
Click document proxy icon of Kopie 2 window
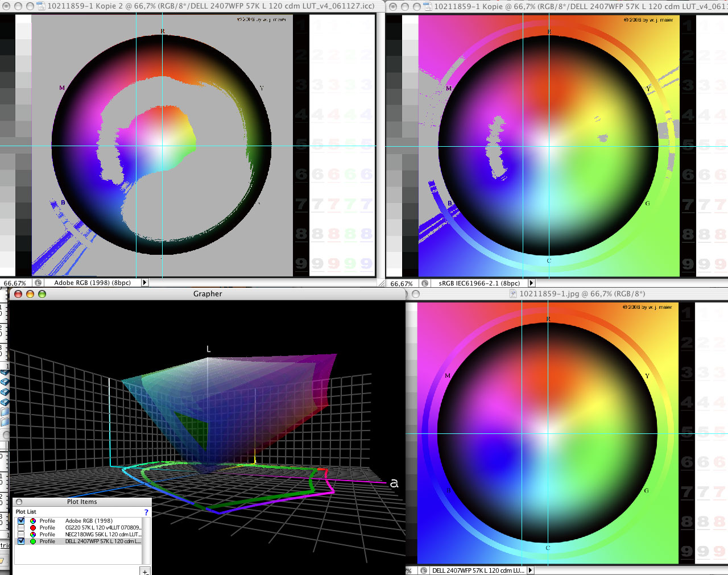coord(41,6)
